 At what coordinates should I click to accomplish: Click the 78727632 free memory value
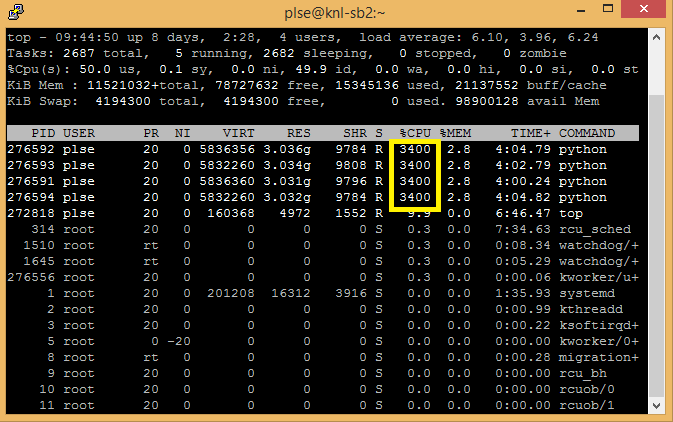(x=247, y=85)
